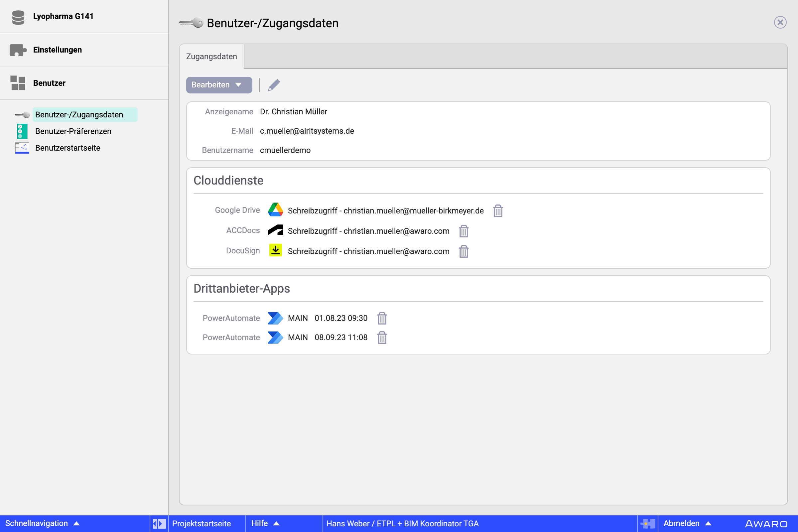Image resolution: width=798 pixels, height=532 pixels.
Task: Delete PowerAutomate entry dated 08.09.23
Action: point(382,337)
